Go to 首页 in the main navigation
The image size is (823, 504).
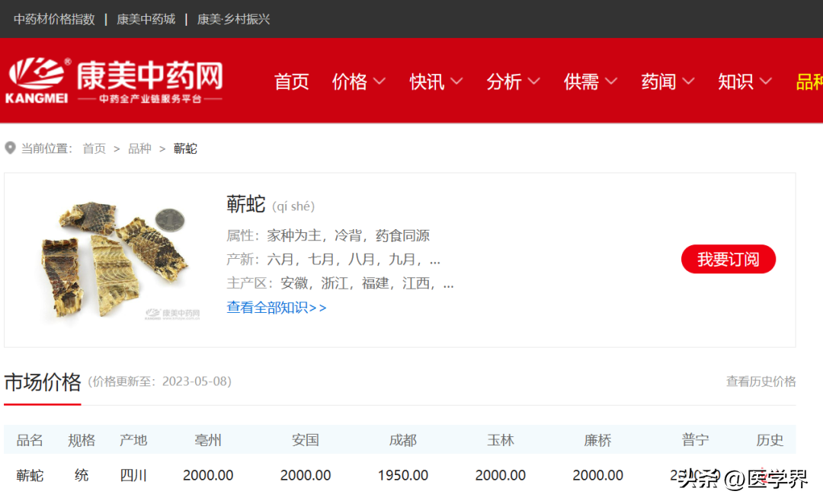(291, 81)
